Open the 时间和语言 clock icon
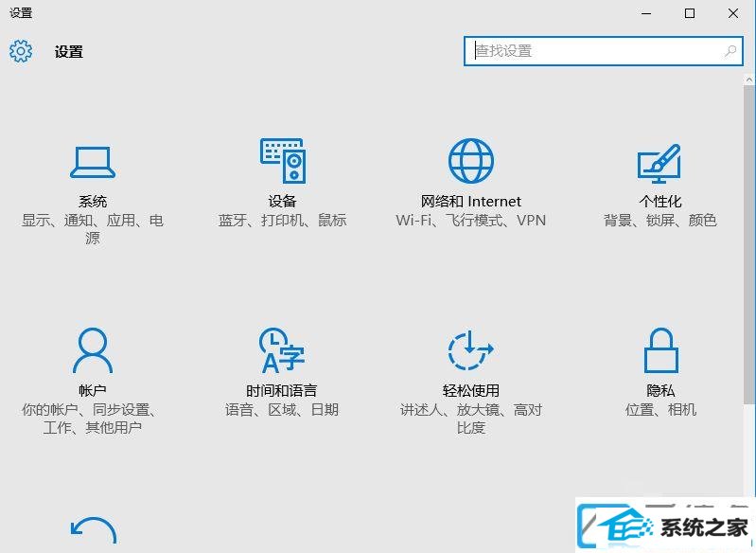Viewport: 756px width, 553px height. point(282,350)
